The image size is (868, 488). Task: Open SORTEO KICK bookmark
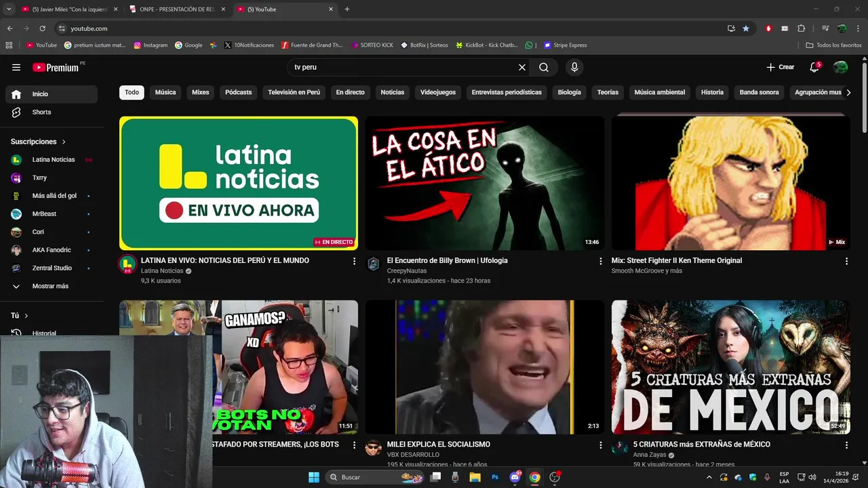point(372,45)
